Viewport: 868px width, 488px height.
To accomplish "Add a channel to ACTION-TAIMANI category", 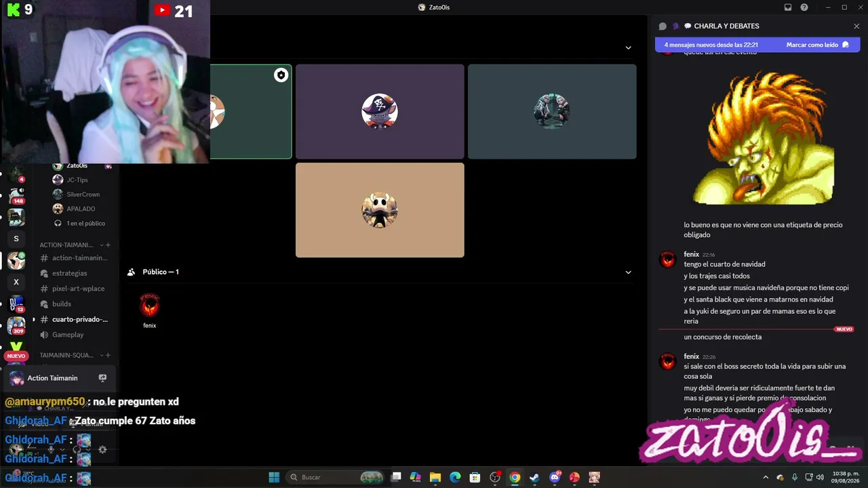I will click(108, 245).
